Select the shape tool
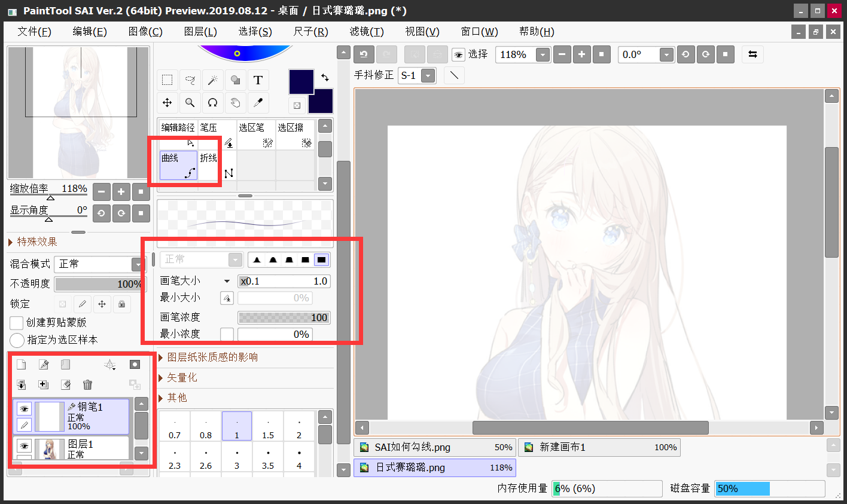Image resolution: width=847 pixels, height=504 pixels. [x=235, y=80]
